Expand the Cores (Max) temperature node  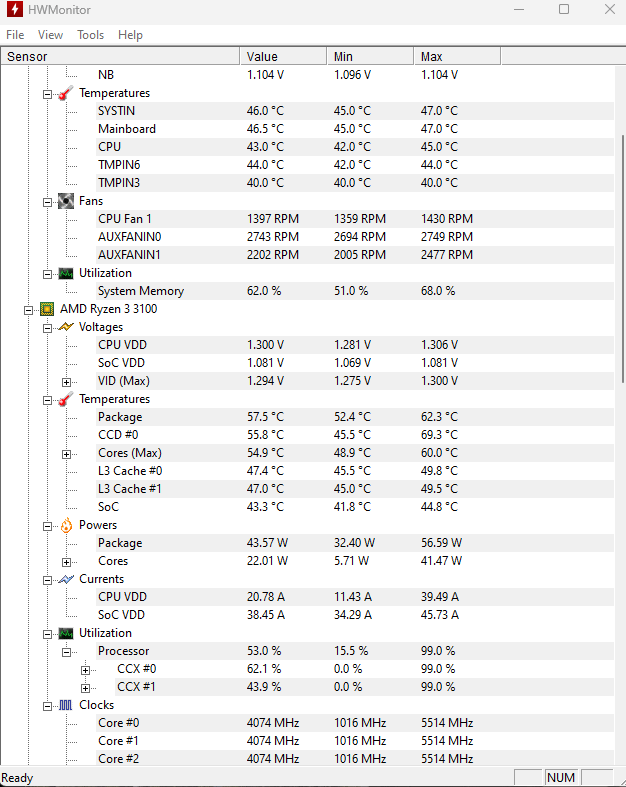66,454
